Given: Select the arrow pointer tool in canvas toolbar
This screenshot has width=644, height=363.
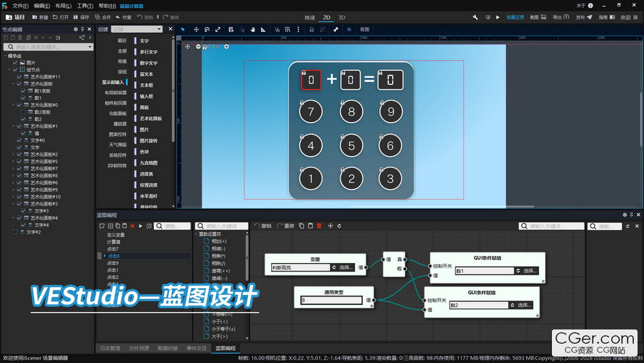Looking at the screenshot, I should (183, 30).
